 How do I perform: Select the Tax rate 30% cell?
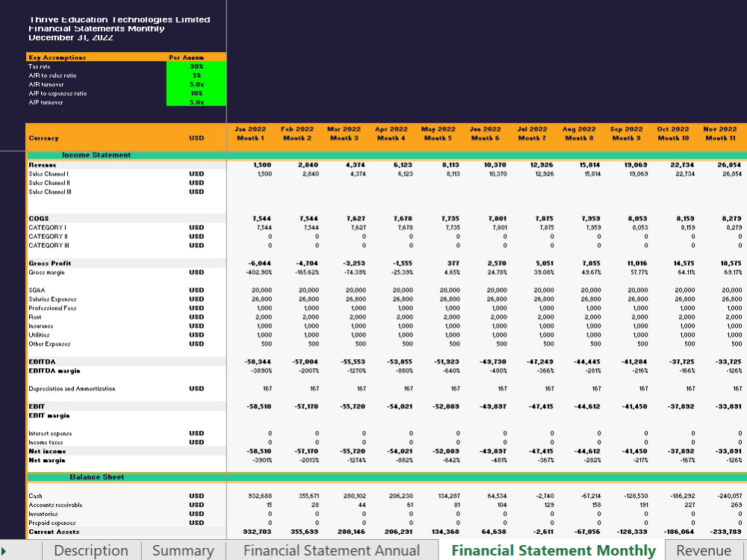click(196, 66)
